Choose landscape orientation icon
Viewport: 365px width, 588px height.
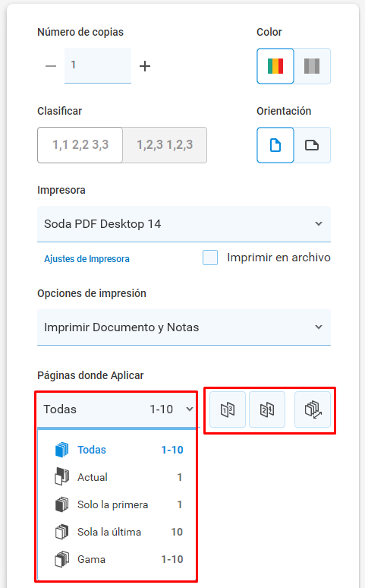tap(312, 145)
